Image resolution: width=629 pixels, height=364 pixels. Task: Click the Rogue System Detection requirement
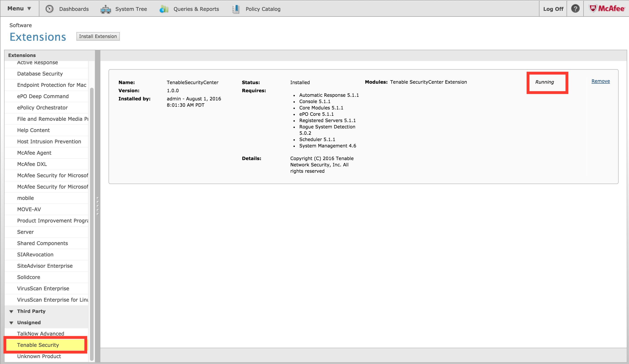click(327, 130)
